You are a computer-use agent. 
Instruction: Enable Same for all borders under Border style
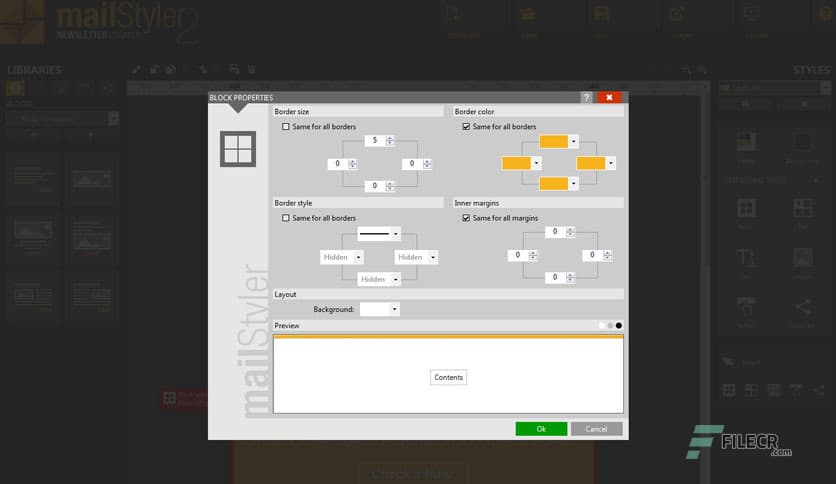tap(286, 218)
